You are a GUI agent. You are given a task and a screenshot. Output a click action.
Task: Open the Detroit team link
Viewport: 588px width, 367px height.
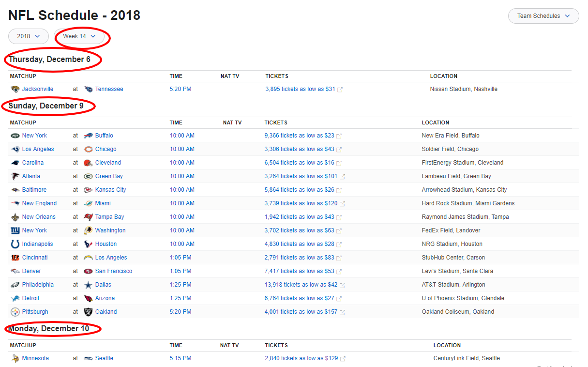(31, 298)
